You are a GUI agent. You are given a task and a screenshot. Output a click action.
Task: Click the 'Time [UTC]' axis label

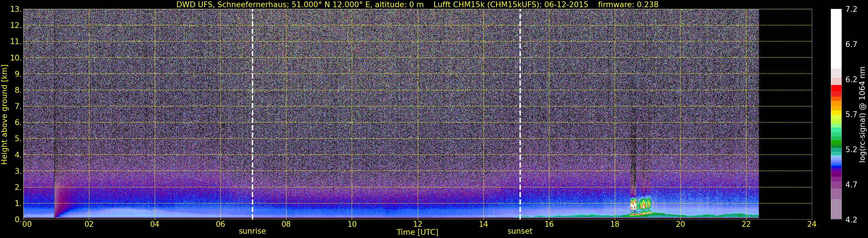(417, 232)
